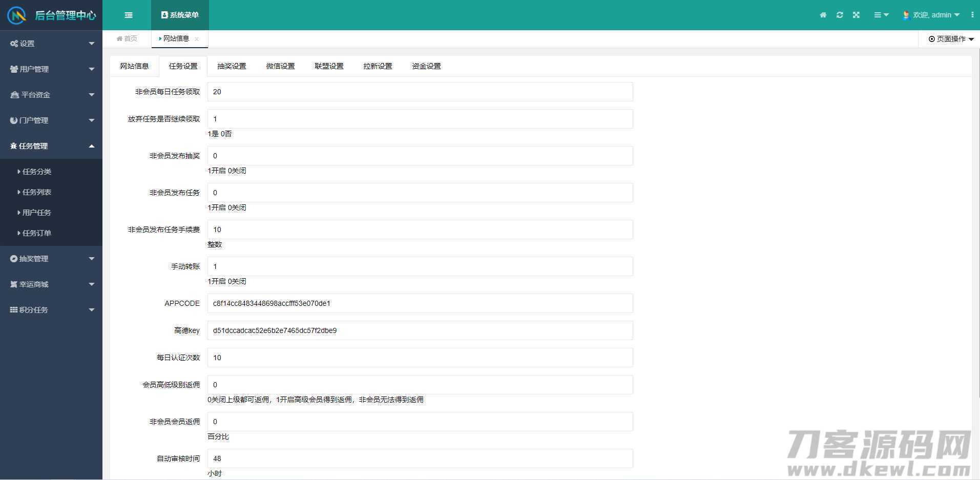Click the 后台管理中心 title text

[x=65, y=15]
